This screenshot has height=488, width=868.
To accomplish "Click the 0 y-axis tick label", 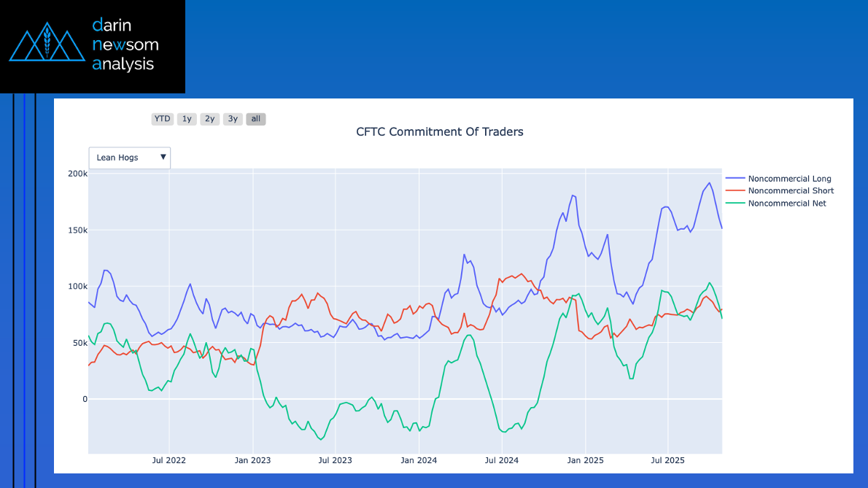I will [x=85, y=399].
